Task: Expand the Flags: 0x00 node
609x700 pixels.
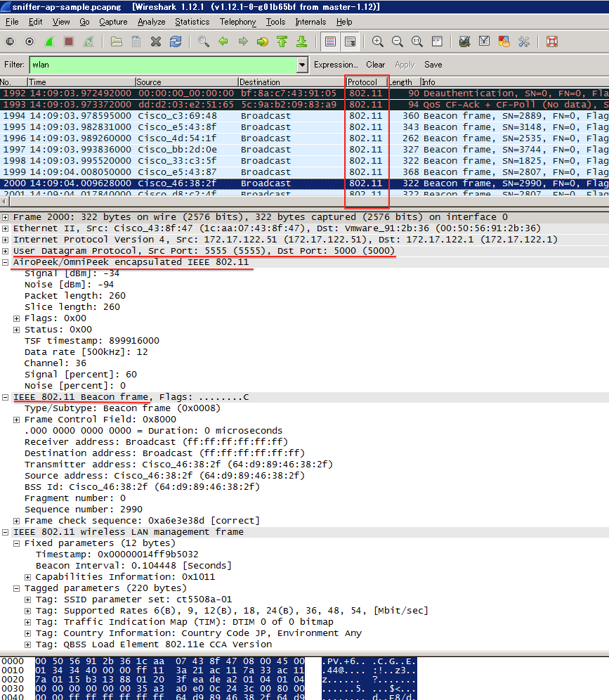Action: point(17,318)
